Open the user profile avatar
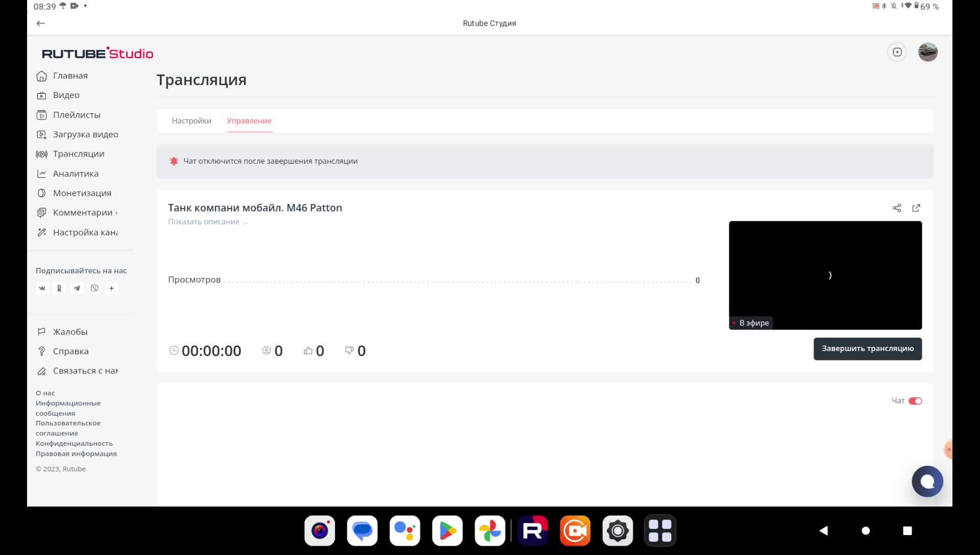This screenshot has width=980, height=555. 927,52
